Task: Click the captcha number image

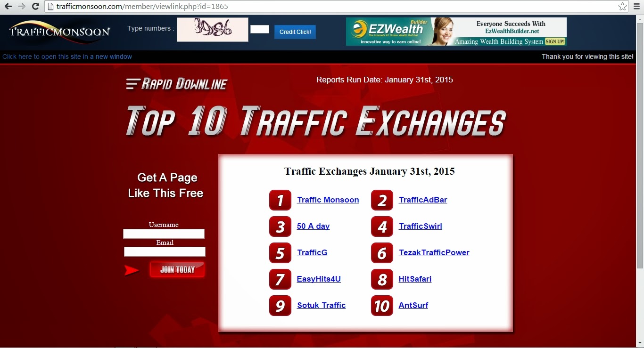Action: coord(213,30)
